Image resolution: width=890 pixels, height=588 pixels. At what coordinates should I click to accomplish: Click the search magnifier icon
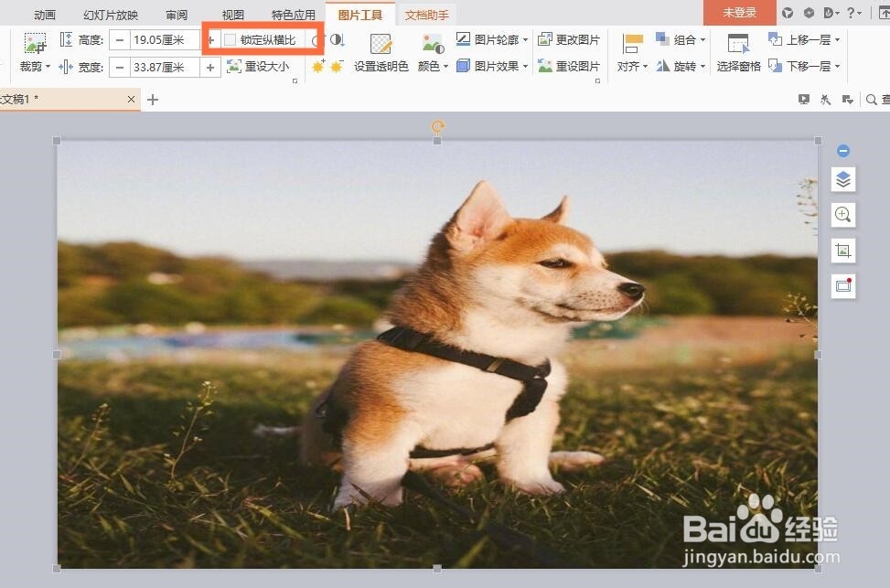click(872, 100)
